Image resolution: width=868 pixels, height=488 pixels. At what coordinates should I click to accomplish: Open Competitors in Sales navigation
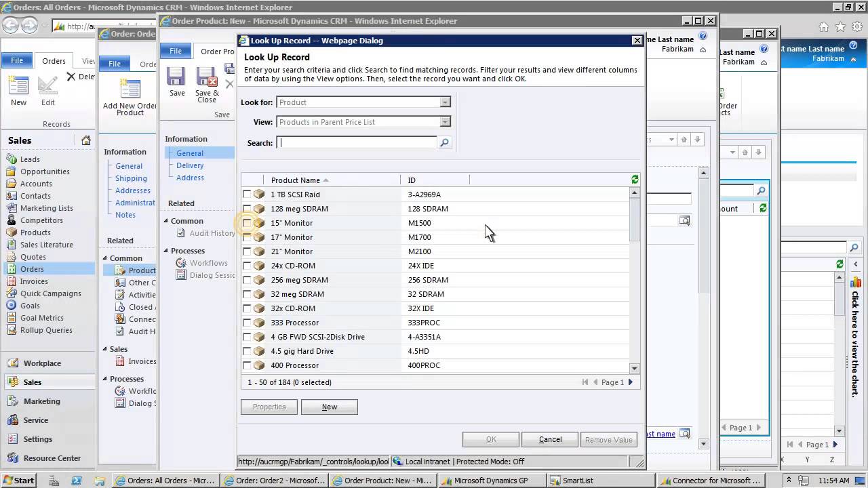41,220
